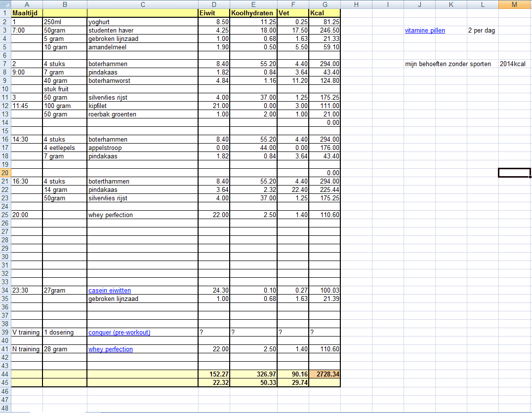Click the "2 per dag" cell

482,31
